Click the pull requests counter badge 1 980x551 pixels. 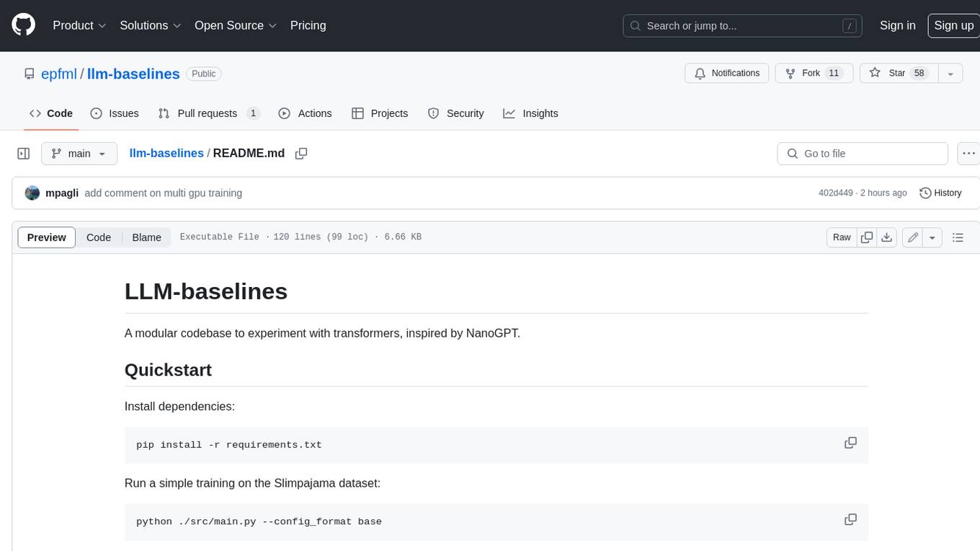tap(253, 113)
